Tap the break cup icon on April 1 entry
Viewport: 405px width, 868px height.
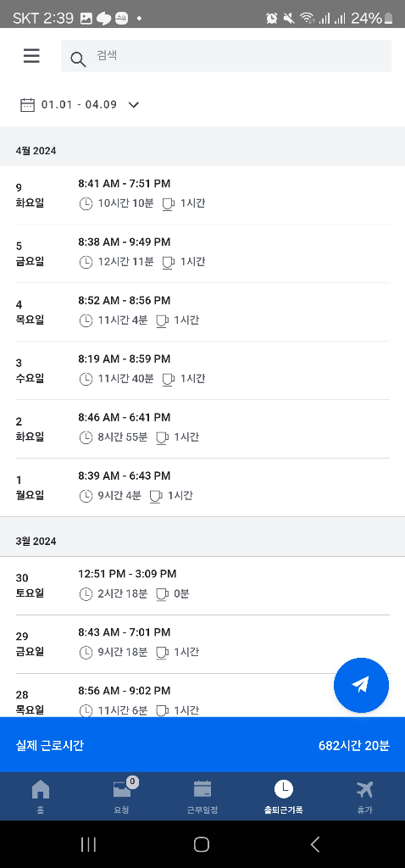point(156,496)
